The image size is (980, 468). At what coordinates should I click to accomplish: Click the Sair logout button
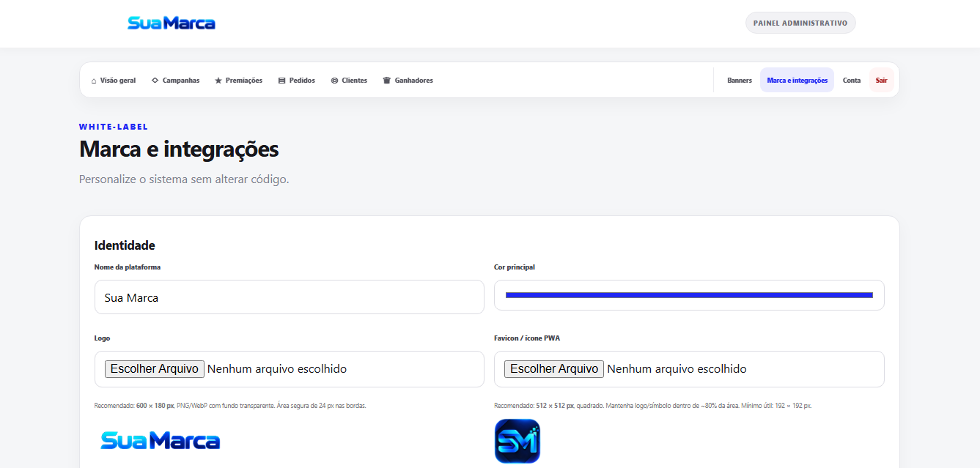coord(882,81)
